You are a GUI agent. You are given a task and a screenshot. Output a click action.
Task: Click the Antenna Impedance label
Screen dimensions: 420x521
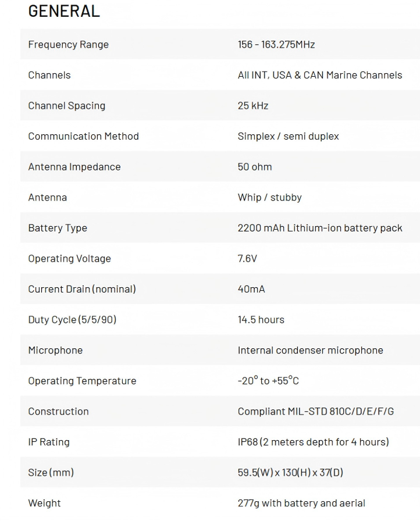point(74,167)
